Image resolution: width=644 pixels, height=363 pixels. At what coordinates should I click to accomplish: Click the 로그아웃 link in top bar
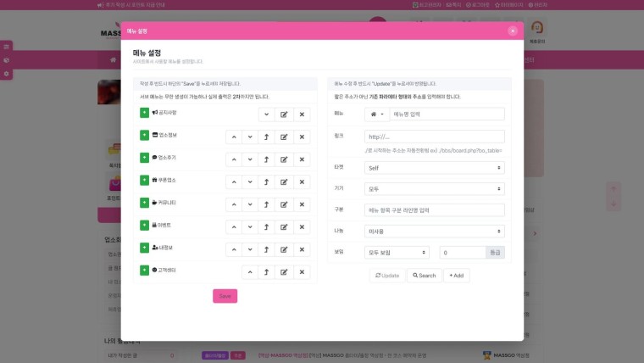pyautogui.click(x=478, y=5)
